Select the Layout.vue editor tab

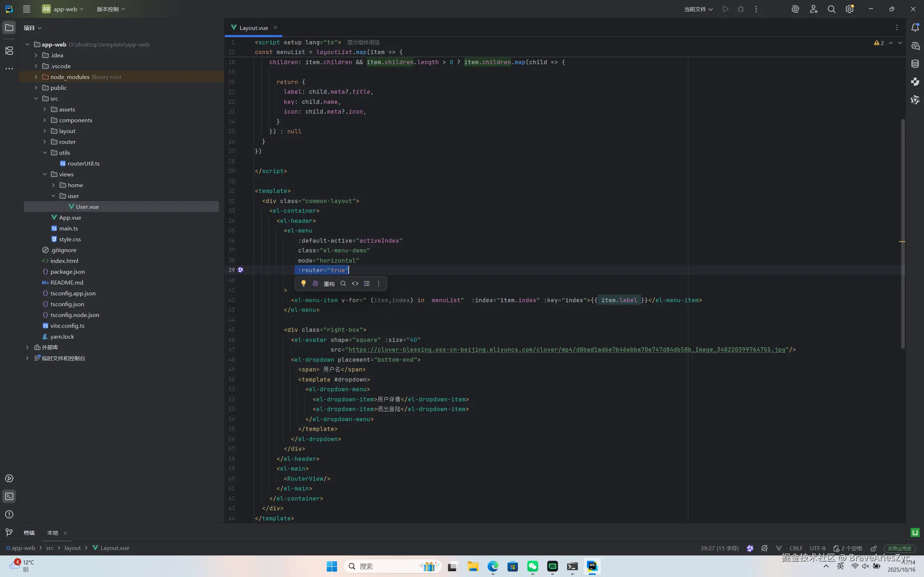click(x=253, y=28)
